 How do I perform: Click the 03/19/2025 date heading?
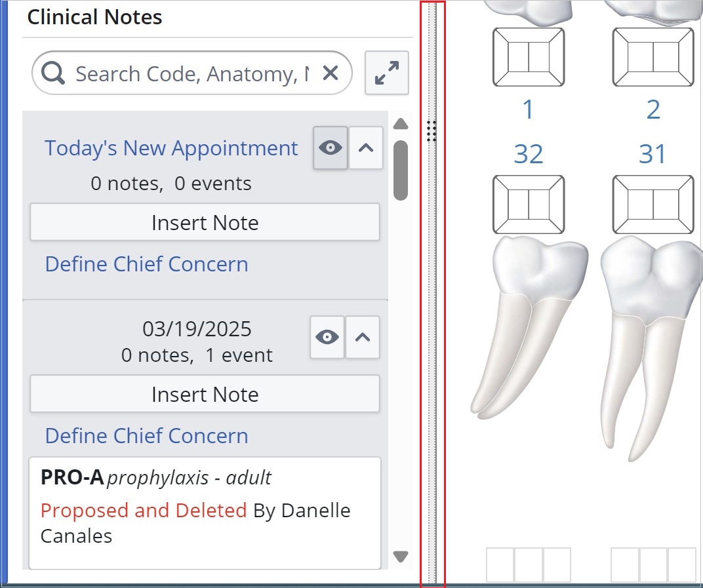click(x=197, y=329)
